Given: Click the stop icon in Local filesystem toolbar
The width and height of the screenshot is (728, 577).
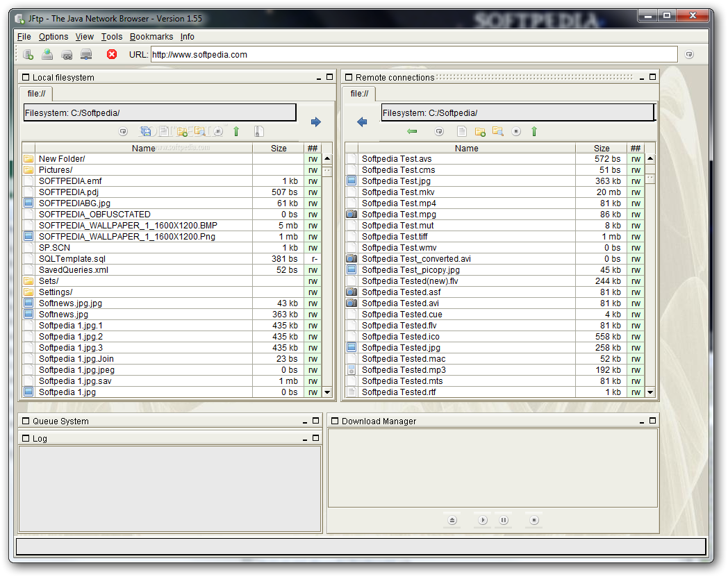Looking at the screenshot, I should (x=218, y=132).
